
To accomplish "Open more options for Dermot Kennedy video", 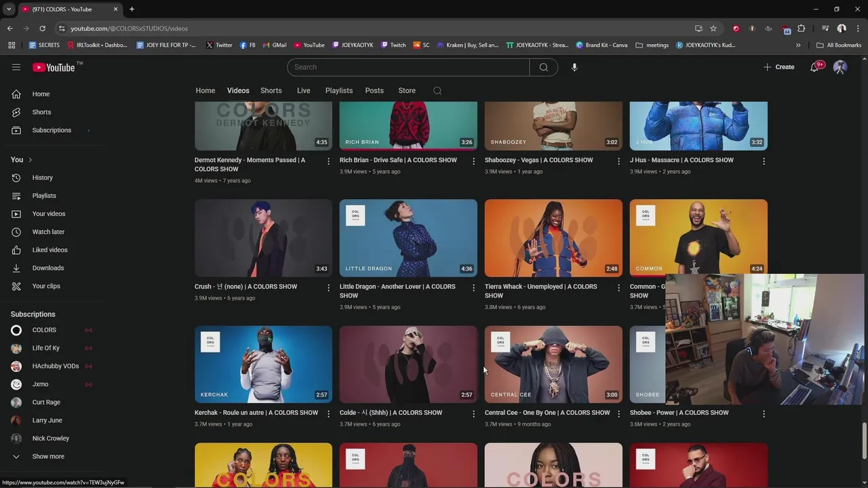I will click(328, 161).
